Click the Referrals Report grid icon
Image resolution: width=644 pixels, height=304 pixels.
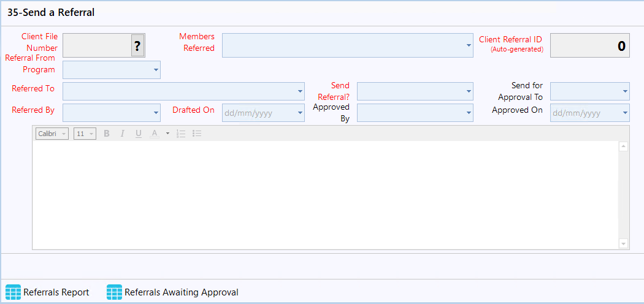[x=13, y=292]
